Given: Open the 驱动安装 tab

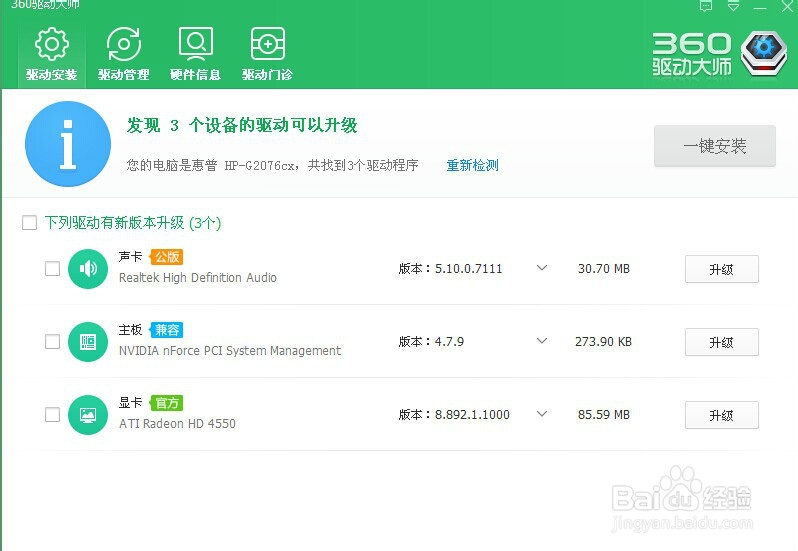Looking at the screenshot, I should 51,54.
